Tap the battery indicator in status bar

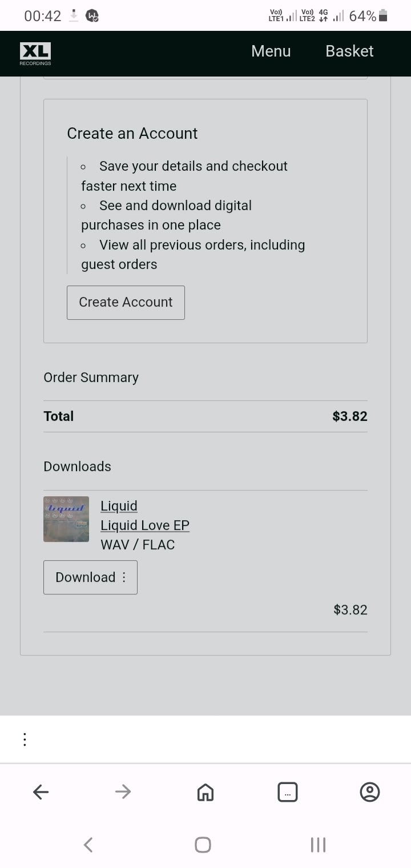tap(383, 16)
